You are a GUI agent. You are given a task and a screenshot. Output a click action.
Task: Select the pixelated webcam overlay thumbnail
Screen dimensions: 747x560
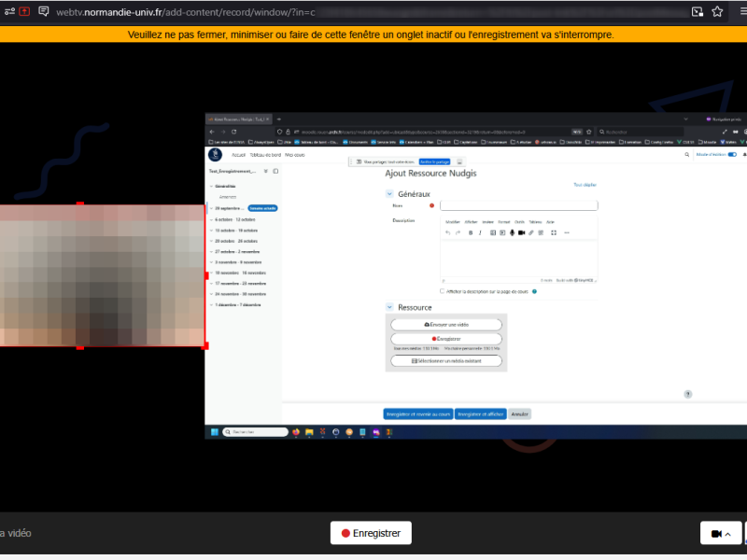pyautogui.click(x=102, y=275)
